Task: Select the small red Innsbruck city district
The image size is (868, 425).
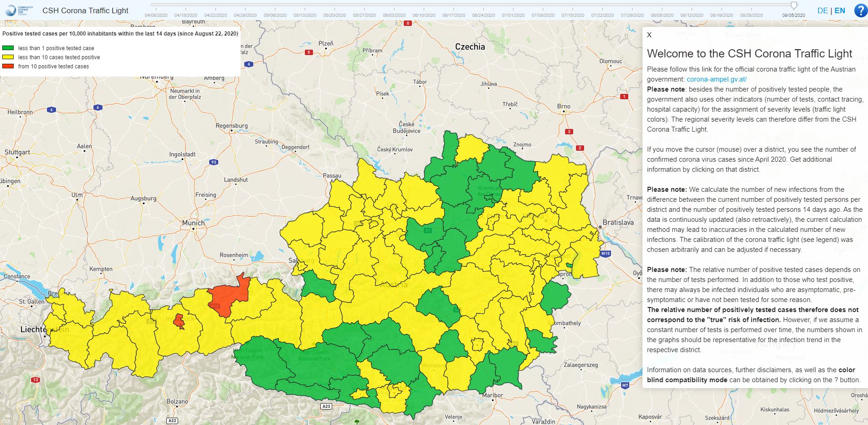Action: click(180, 321)
